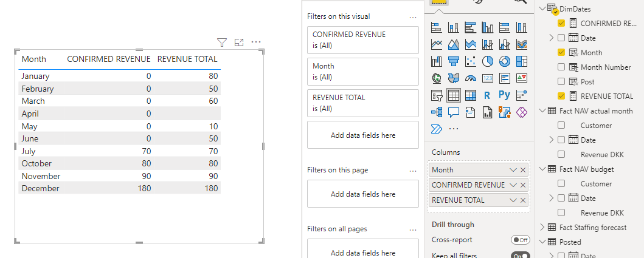Screen dimensions: 644x258
Task: Choose the area chart visual
Action: point(454,44)
